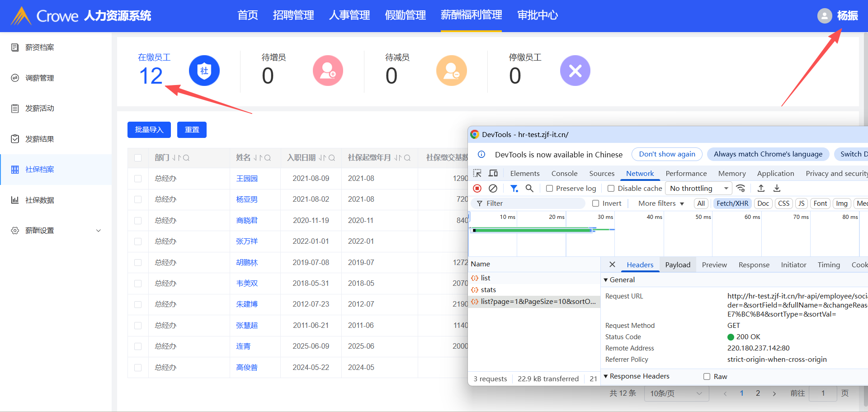Switch to the Payload tab
The width and height of the screenshot is (868, 412).
[677, 265]
